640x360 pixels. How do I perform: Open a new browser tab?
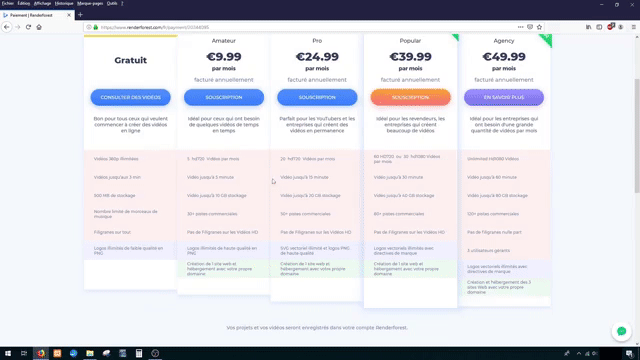click(x=80, y=15)
